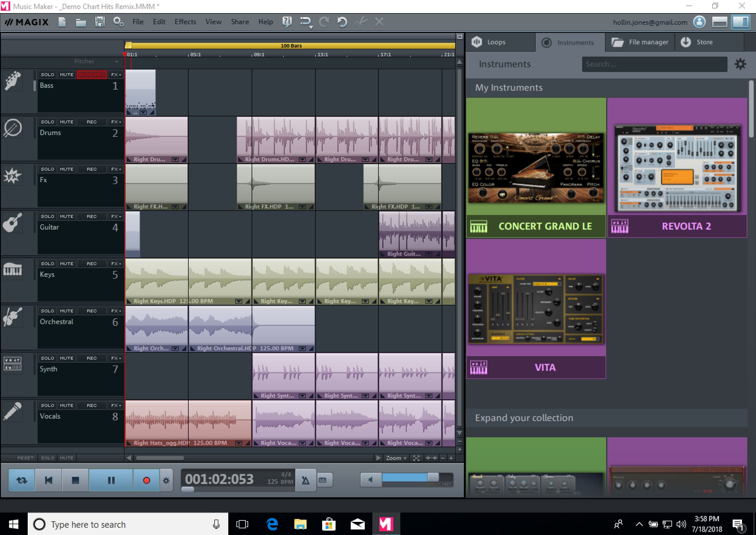
Task: Select the File manager tab
Action: tap(640, 42)
